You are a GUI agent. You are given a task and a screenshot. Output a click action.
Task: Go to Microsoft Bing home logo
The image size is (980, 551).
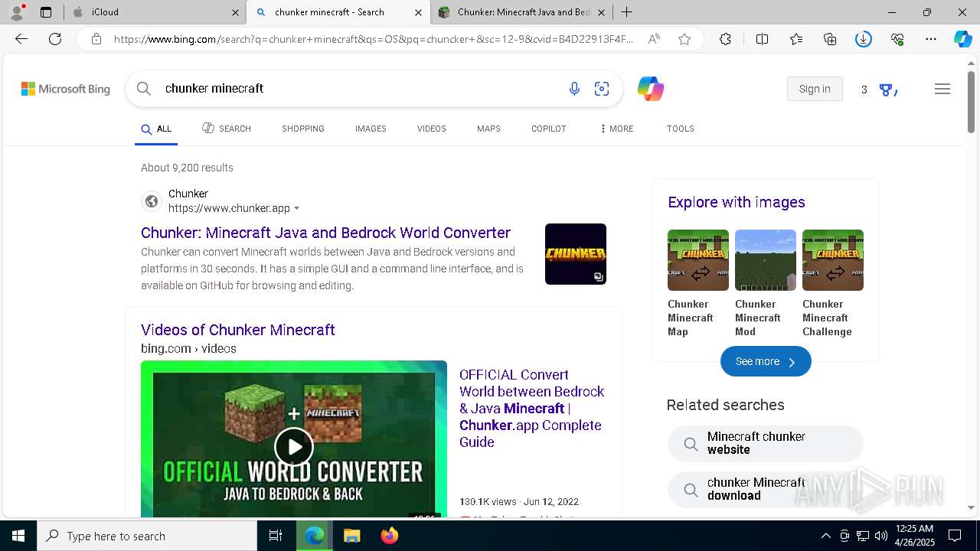66,89
